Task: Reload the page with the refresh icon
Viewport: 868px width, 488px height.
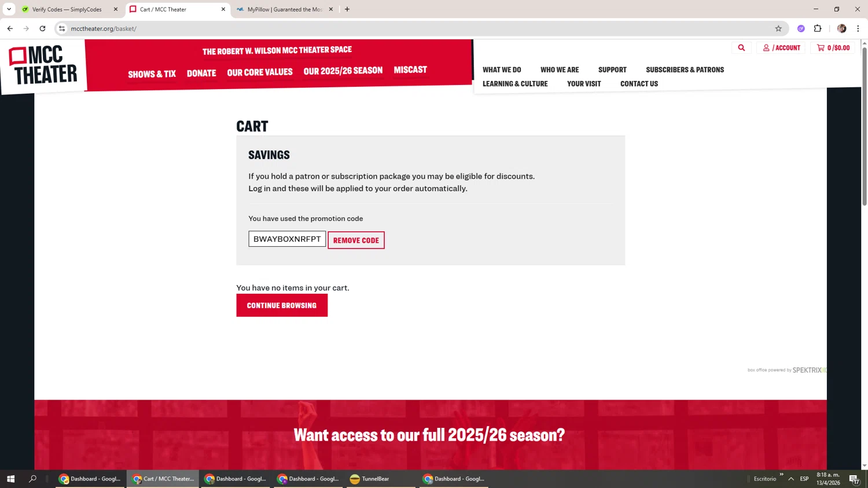Action: point(42,28)
